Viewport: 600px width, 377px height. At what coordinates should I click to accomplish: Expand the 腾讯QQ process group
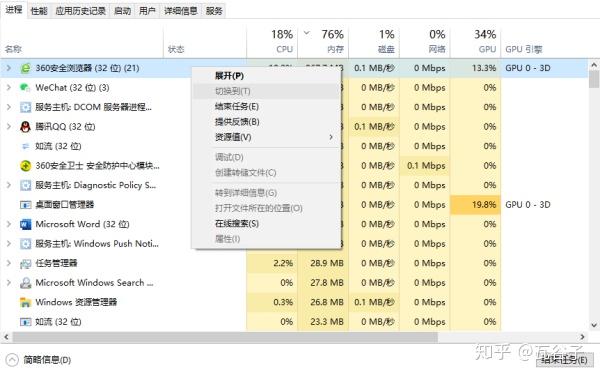click(x=8, y=127)
